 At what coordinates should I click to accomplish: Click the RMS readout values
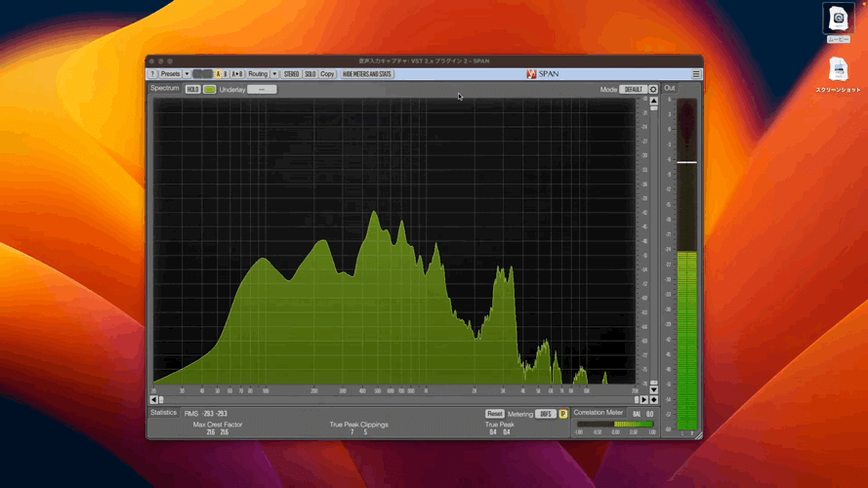214,414
